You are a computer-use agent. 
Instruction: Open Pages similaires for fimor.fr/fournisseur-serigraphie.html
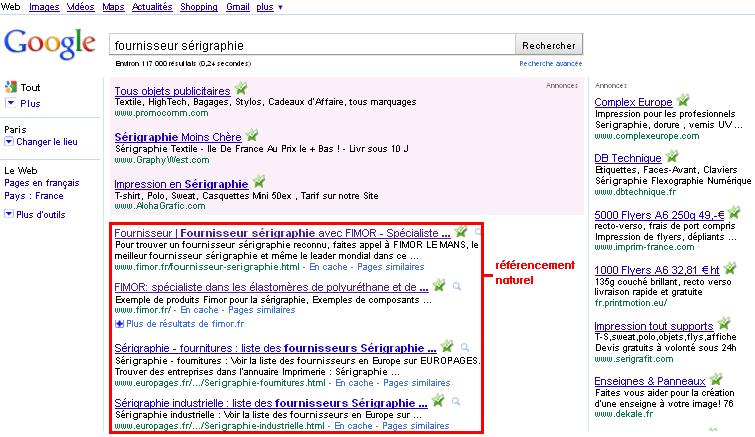pyautogui.click(x=391, y=267)
